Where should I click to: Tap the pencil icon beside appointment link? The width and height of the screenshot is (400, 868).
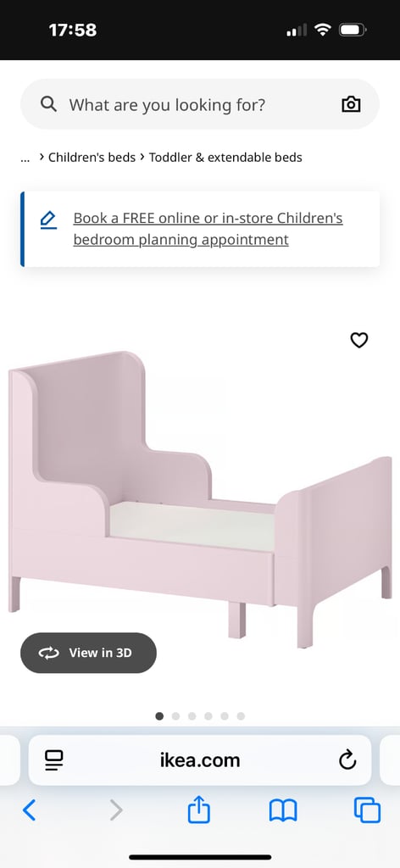tap(48, 220)
